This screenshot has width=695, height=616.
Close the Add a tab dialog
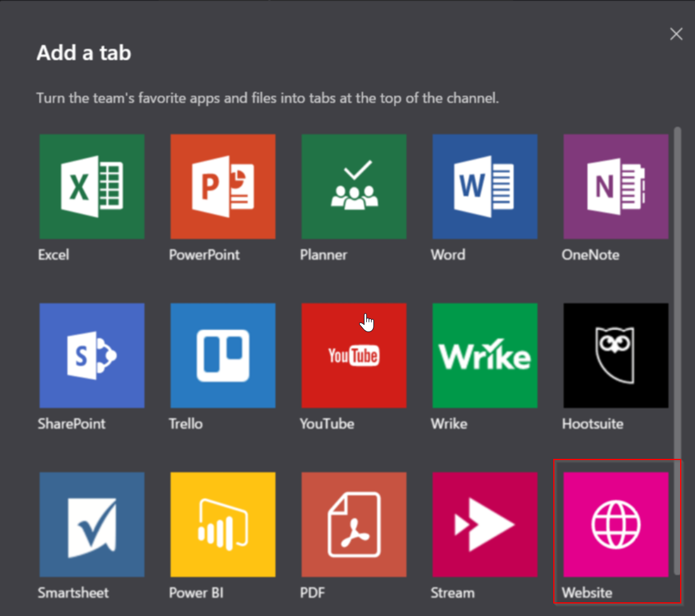coord(676,35)
